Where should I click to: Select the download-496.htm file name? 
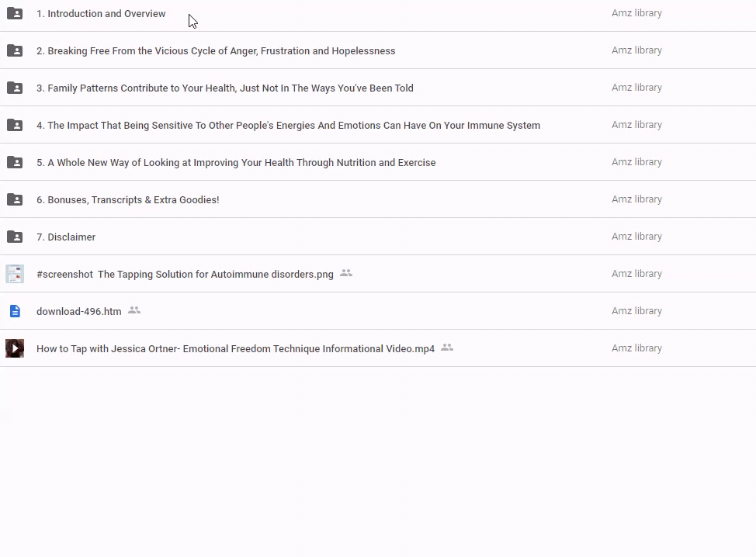pyautogui.click(x=79, y=312)
